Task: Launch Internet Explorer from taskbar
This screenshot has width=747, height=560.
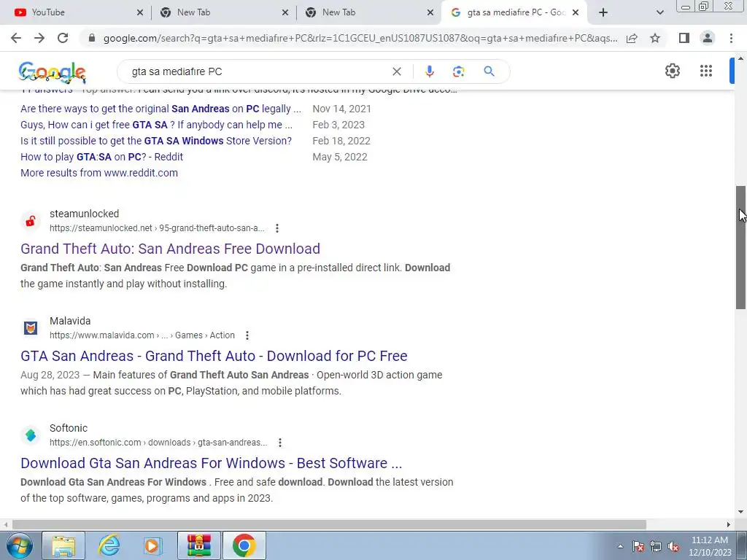Action: pyautogui.click(x=108, y=545)
